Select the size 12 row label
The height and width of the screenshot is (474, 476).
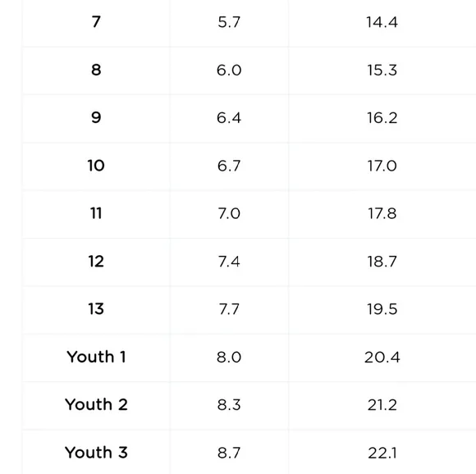pos(96,261)
